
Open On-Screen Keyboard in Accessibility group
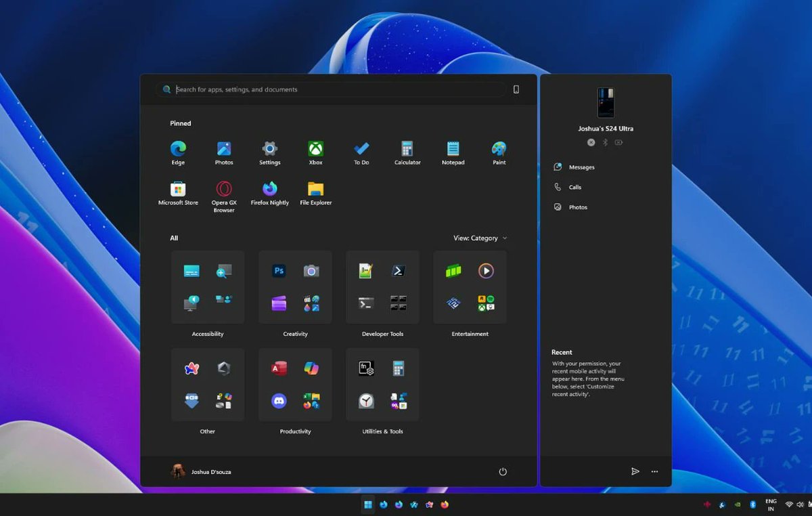coord(191,271)
